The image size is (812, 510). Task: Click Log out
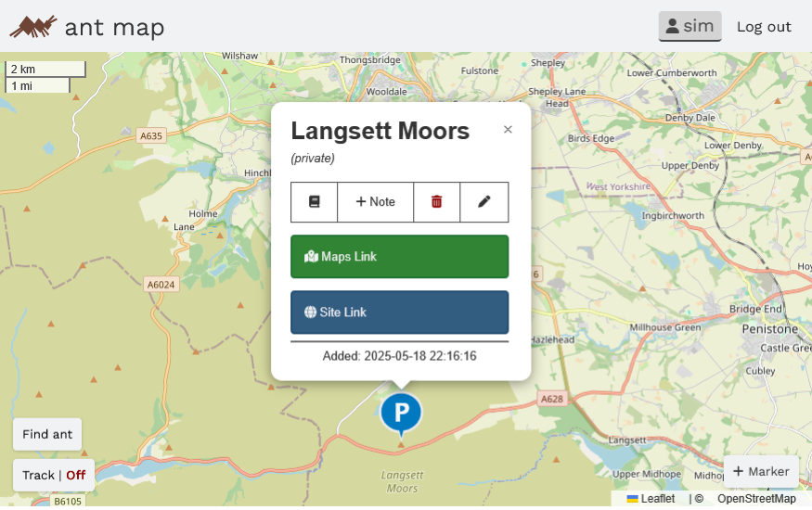click(764, 26)
